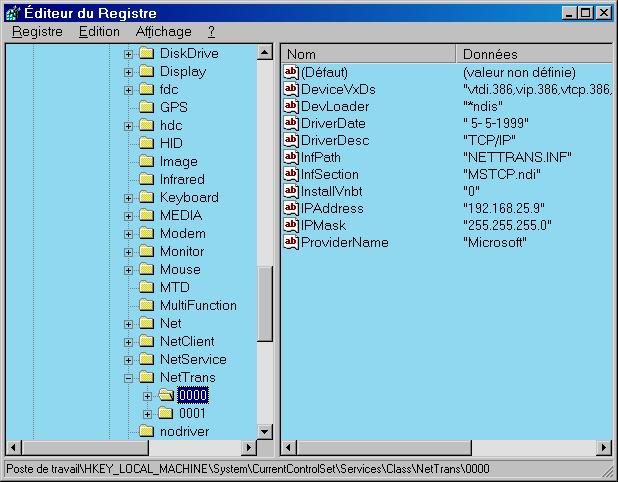Expand the NetService key
The width and height of the screenshot is (618, 482).
[x=128, y=360]
